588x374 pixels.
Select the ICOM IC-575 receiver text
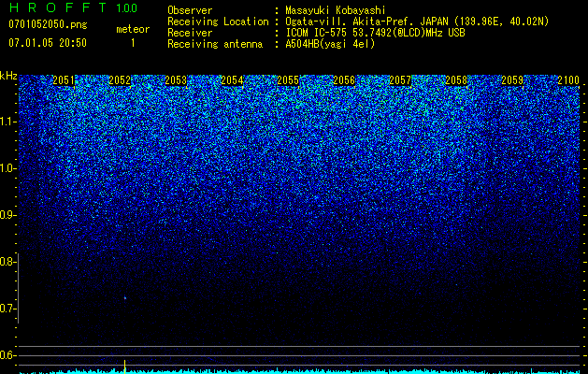coord(375,33)
